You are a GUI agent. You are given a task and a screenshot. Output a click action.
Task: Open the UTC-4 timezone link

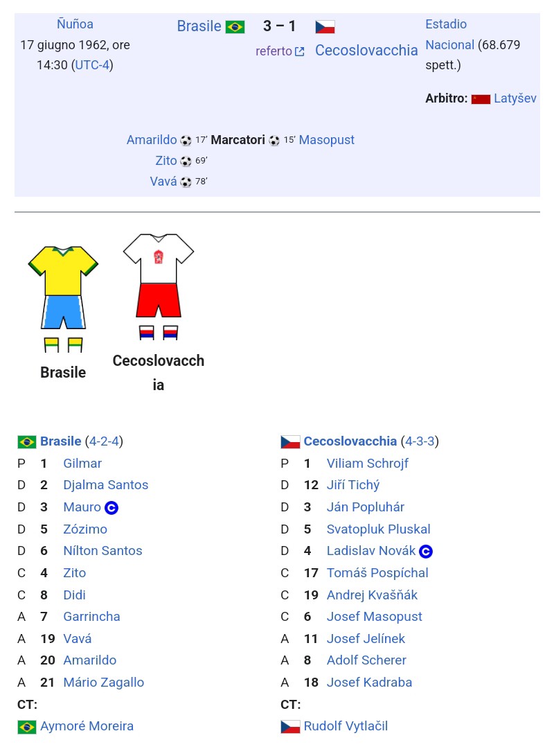92,65
